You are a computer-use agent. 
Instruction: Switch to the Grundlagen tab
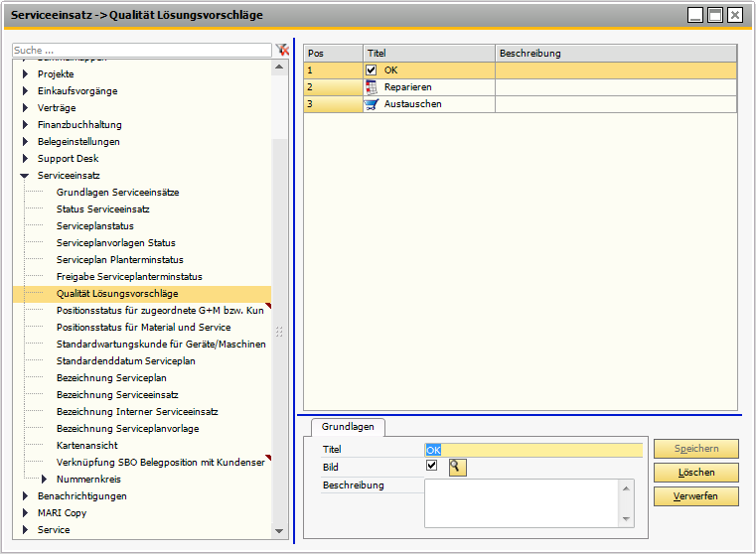[x=348, y=426]
